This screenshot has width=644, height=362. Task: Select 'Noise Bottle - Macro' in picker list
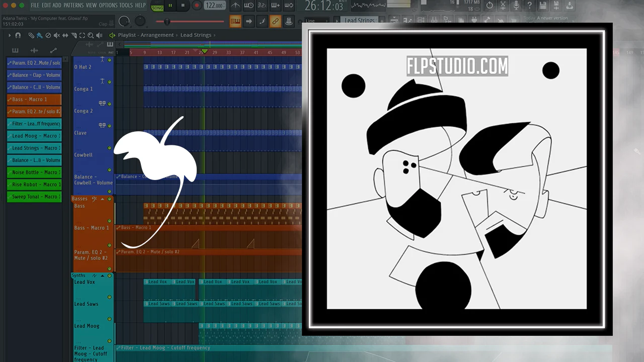pyautogui.click(x=34, y=172)
